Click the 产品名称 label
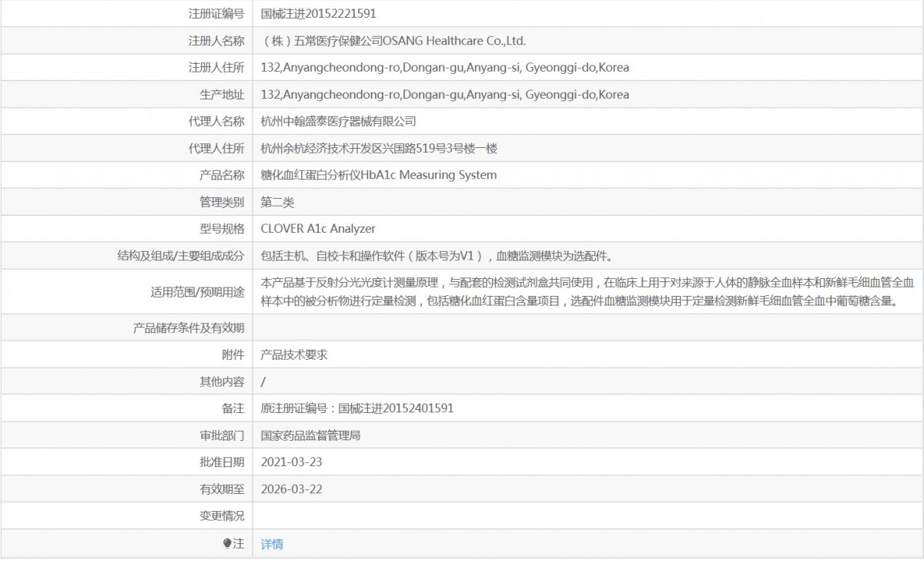The image size is (924, 561). click(222, 175)
